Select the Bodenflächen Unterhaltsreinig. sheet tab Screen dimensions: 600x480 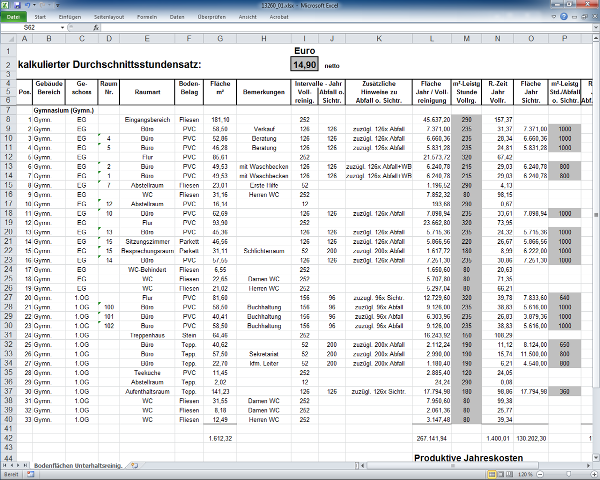[77, 466]
